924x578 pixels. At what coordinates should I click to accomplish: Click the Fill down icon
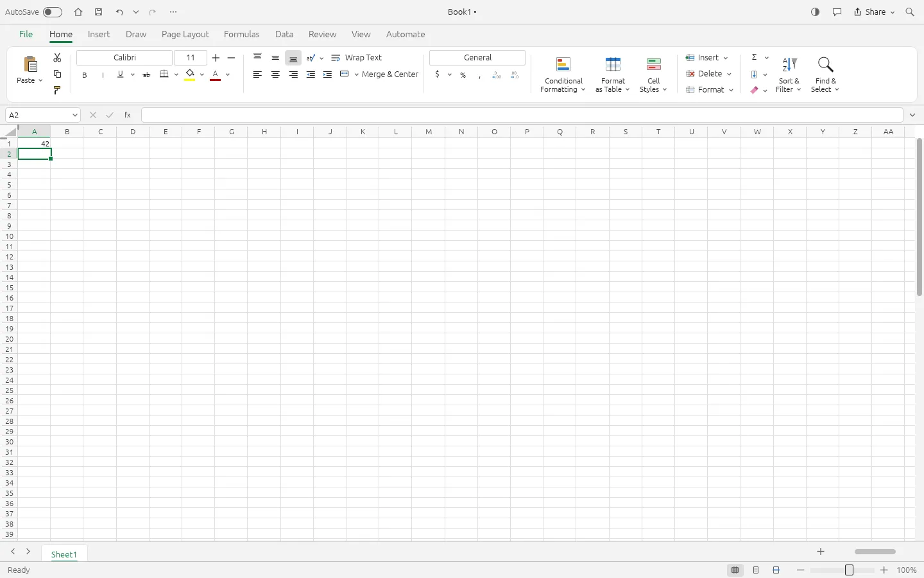[755, 74]
